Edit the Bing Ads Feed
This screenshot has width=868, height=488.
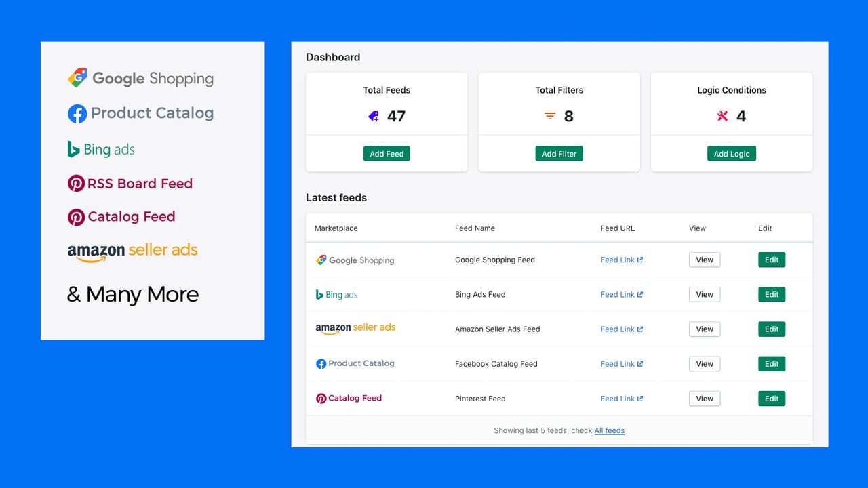(772, 294)
